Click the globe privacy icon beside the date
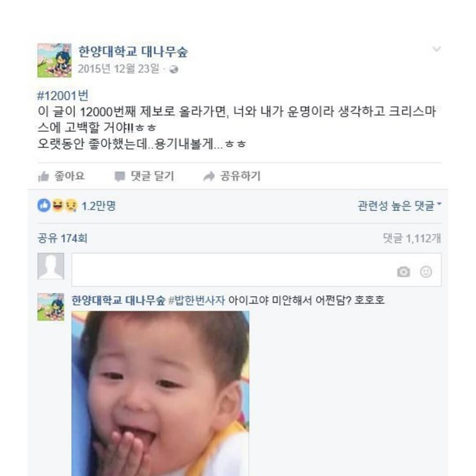 [x=174, y=70]
